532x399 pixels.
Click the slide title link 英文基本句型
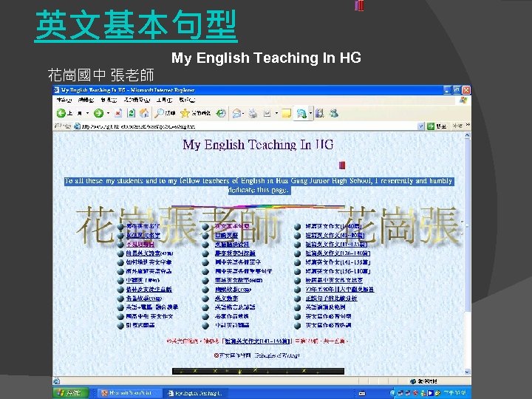click(x=136, y=25)
